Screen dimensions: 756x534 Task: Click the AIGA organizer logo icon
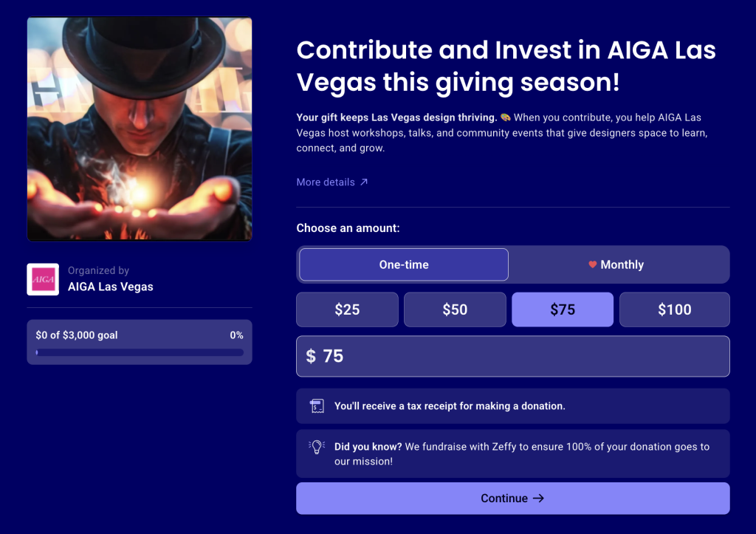43,279
